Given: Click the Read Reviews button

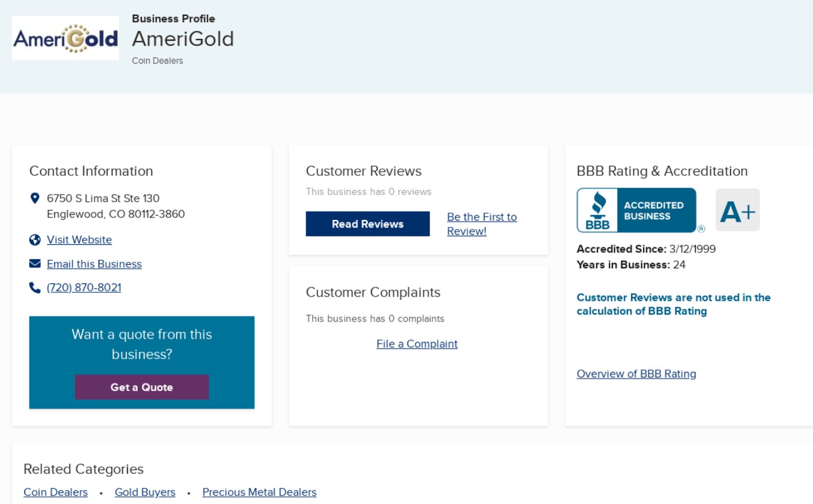Looking at the screenshot, I should point(368,224).
